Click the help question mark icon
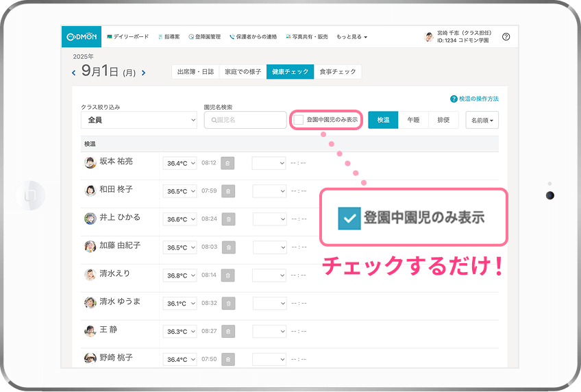The height and width of the screenshot is (392, 581). 506,37
